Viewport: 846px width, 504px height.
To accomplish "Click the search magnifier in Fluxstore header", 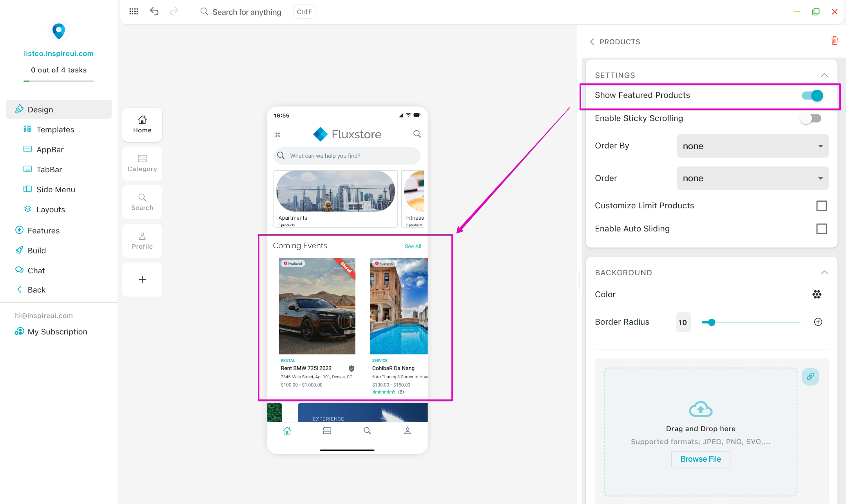I will pyautogui.click(x=417, y=134).
